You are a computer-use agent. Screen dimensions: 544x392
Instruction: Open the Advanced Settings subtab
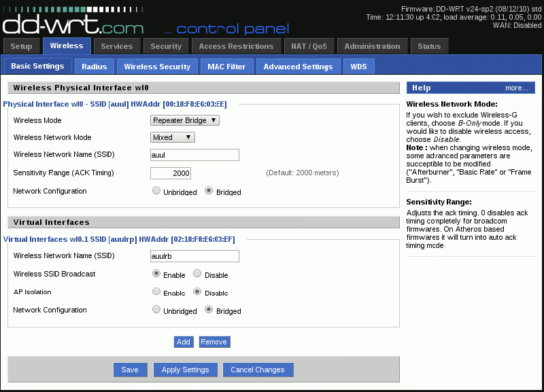298,67
